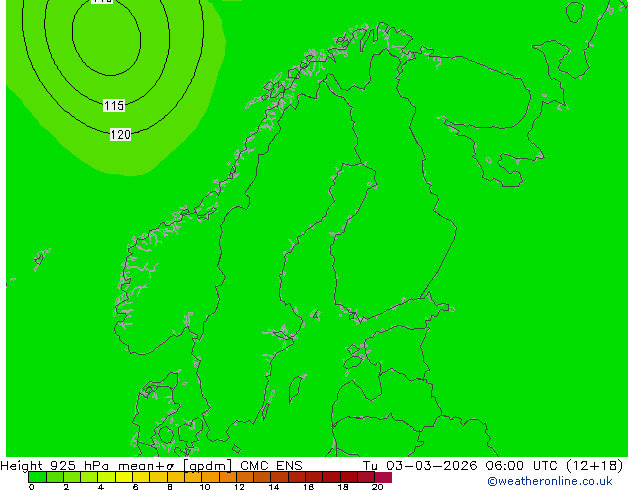The image size is (634, 490).
Task: Click the legend tick label 2
Action: pos(66,487)
